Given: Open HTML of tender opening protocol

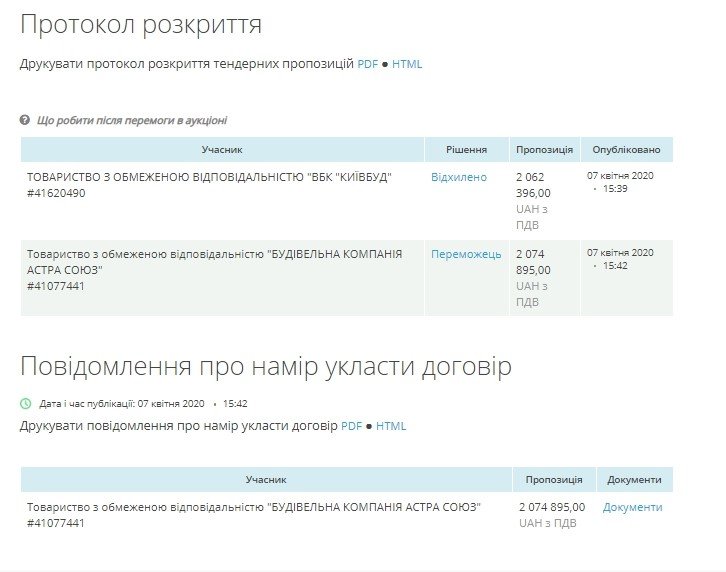Looking at the screenshot, I should (407, 64).
